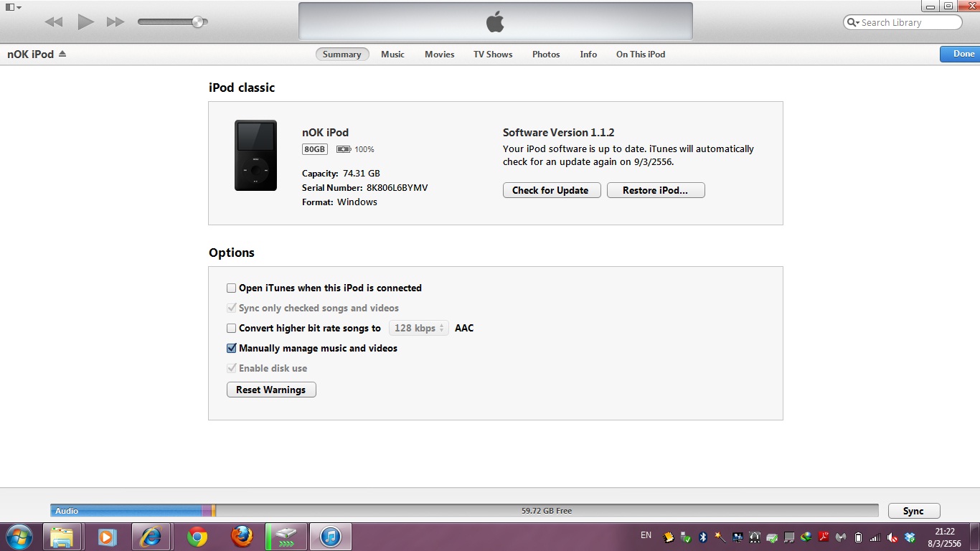Click the 80GB capacity badge

coord(315,149)
